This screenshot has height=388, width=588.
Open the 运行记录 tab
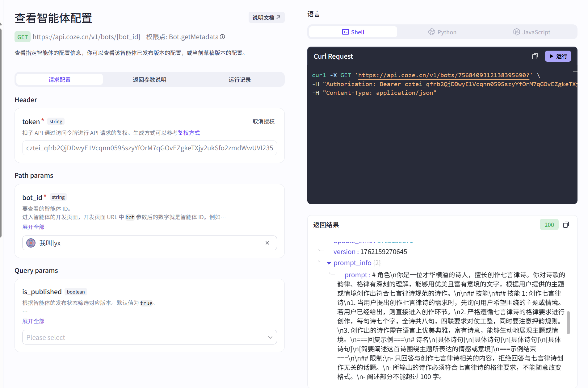click(x=240, y=79)
